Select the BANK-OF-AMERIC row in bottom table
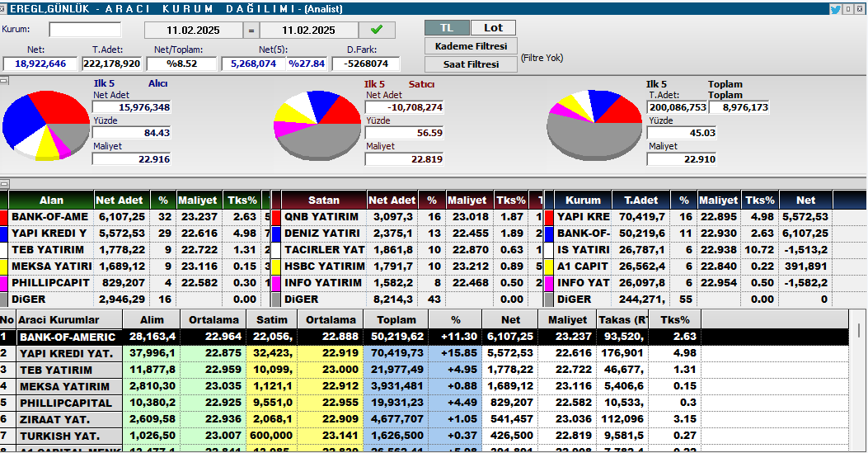Viewport: 868px width, 453px height. click(x=424, y=337)
